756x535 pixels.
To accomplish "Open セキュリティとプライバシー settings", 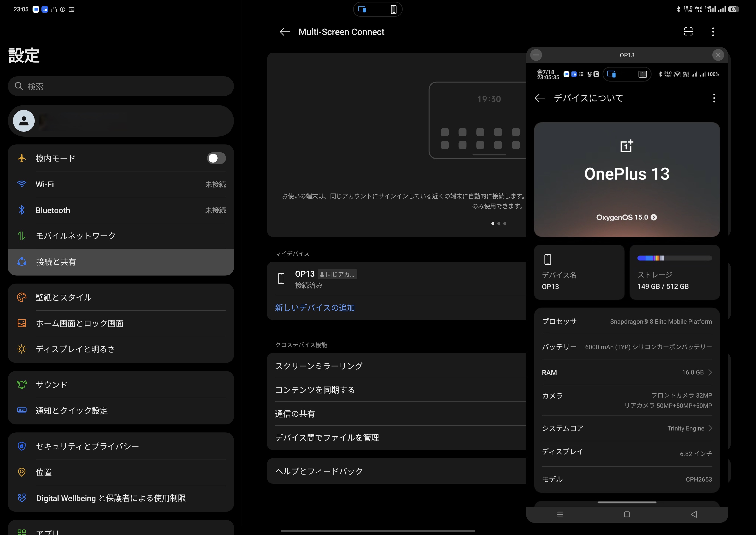I will pos(121,446).
